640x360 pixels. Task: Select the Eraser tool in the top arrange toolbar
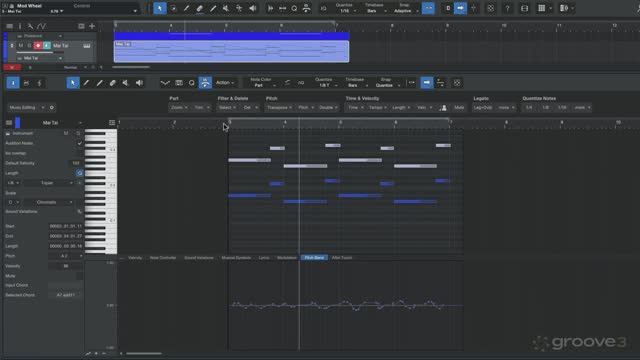(x=200, y=8)
